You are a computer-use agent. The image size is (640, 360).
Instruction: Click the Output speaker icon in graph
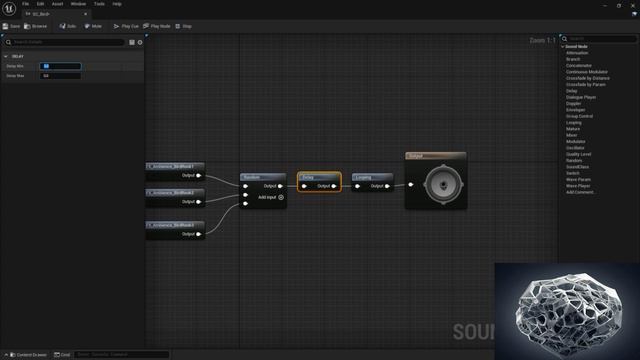point(443,185)
